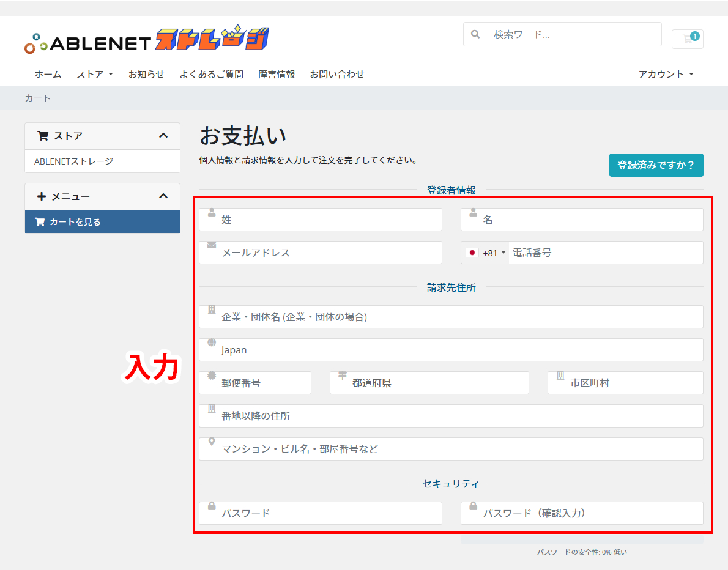Click the password strength indicator
The height and width of the screenshot is (570, 728).
[x=581, y=552]
